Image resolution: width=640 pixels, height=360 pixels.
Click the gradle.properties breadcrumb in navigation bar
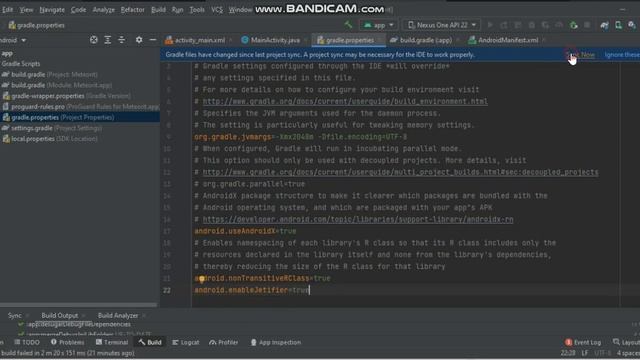click(x=36, y=25)
